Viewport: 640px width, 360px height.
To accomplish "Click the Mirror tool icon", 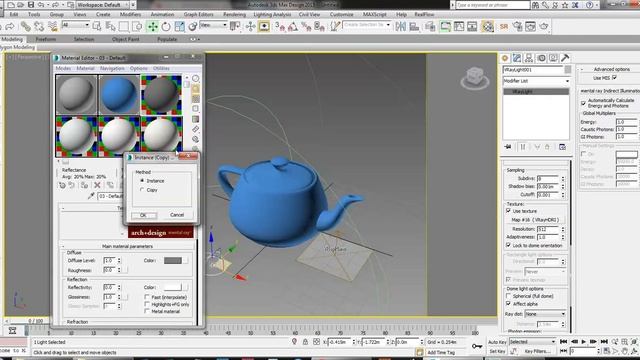I will click(x=400, y=27).
